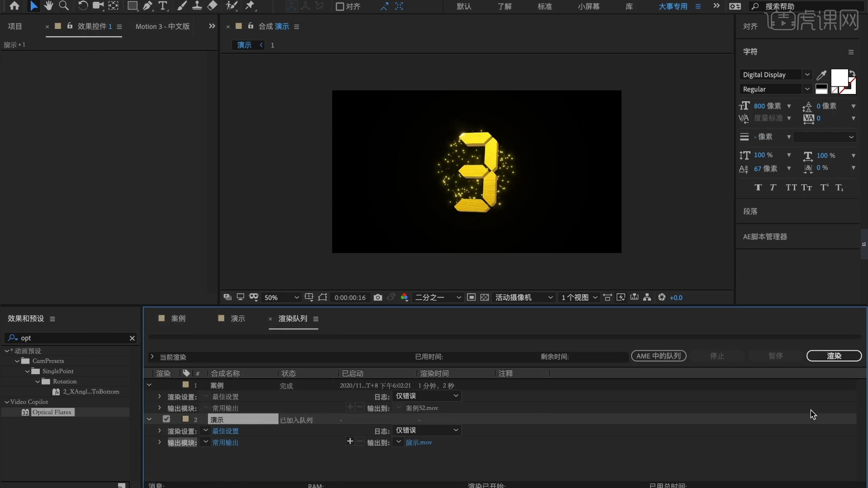Select the Rotation tool
868x488 pixels.
[83, 6]
